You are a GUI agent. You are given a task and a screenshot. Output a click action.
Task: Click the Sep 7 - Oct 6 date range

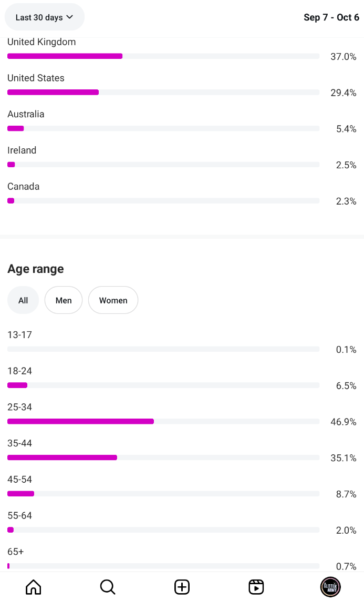click(331, 17)
